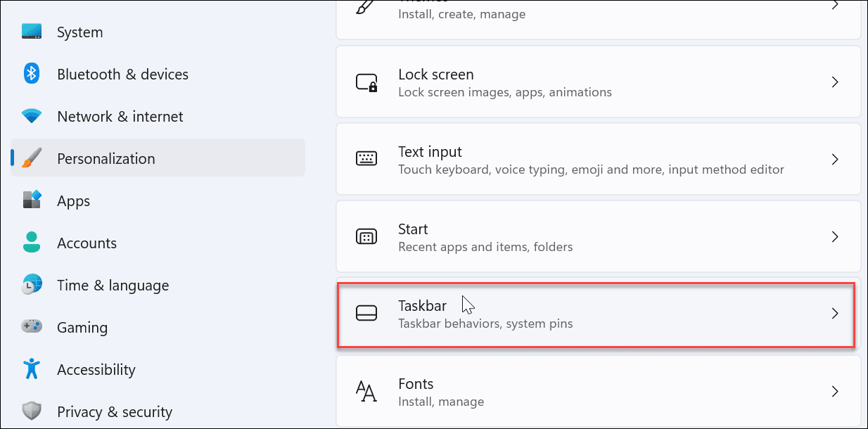Open Network & internet via its globe icon
This screenshot has height=429, width=868.
tap(31, 116)
